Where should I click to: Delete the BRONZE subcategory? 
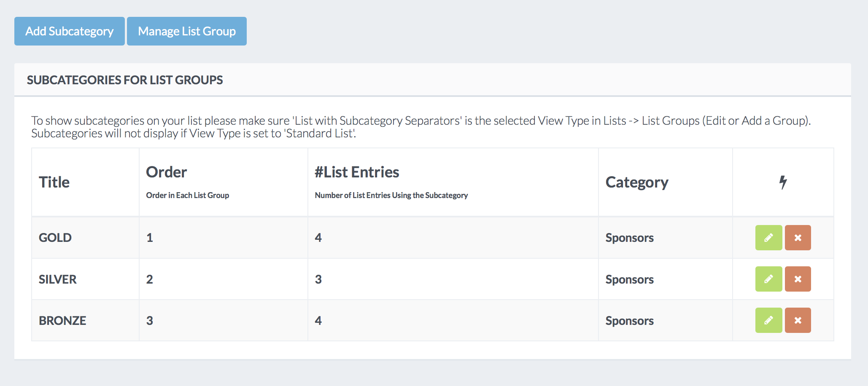click(798, 320)
